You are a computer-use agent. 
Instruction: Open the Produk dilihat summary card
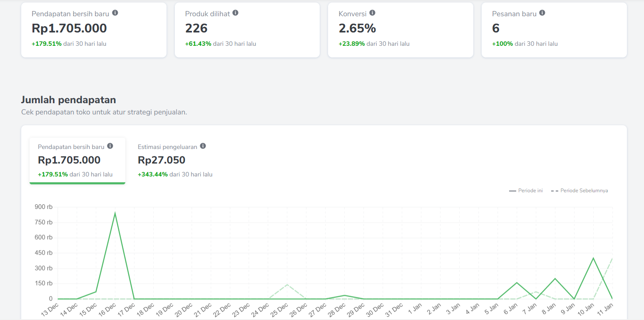(247, 30)
